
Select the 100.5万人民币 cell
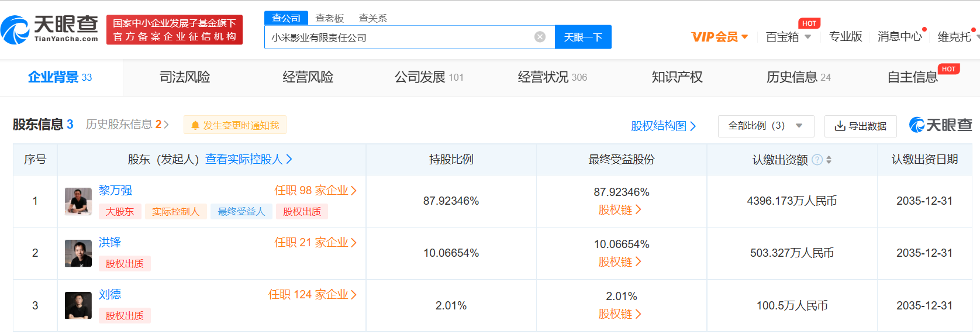[x=792, y=305]
